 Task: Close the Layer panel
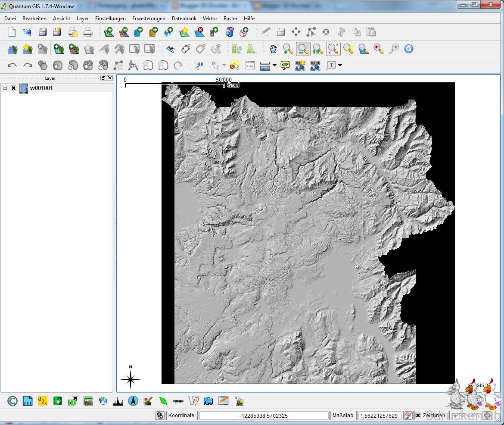[110, 78]
